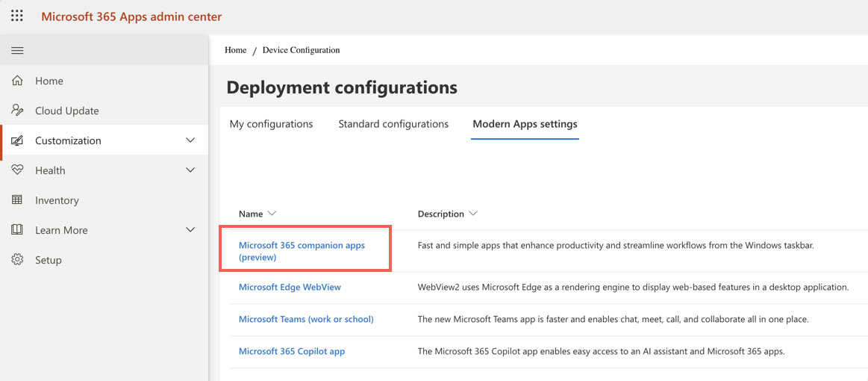Click the Home house icon in sidebar

click(17, 81)
